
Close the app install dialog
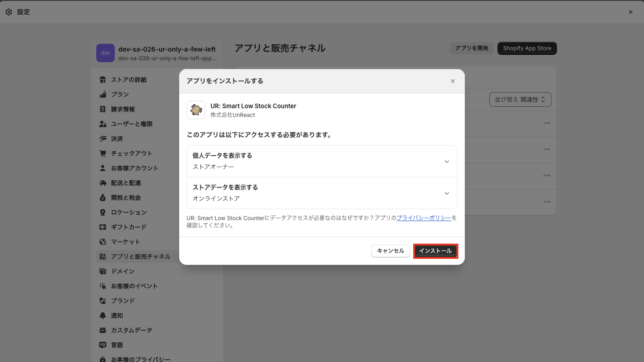pos(453,81)
